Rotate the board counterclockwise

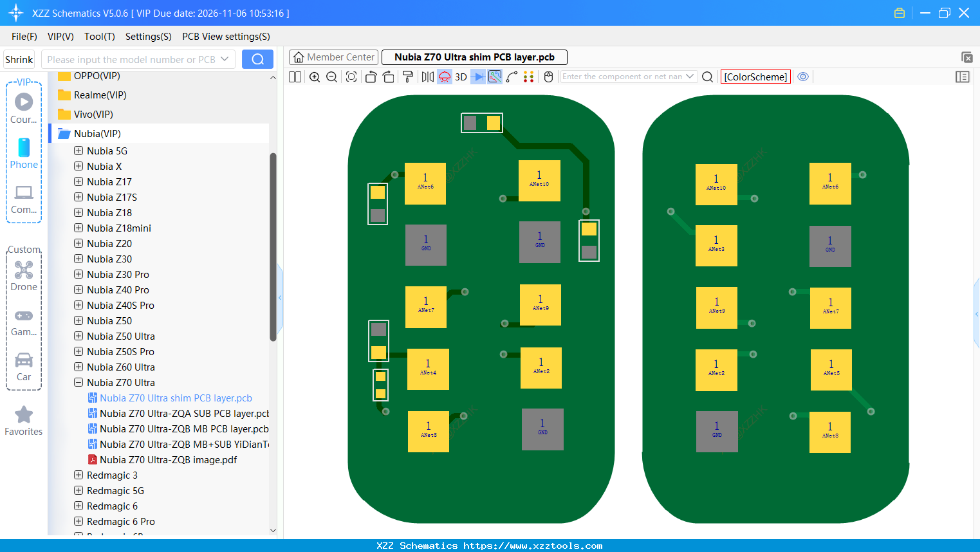point(371,77)
